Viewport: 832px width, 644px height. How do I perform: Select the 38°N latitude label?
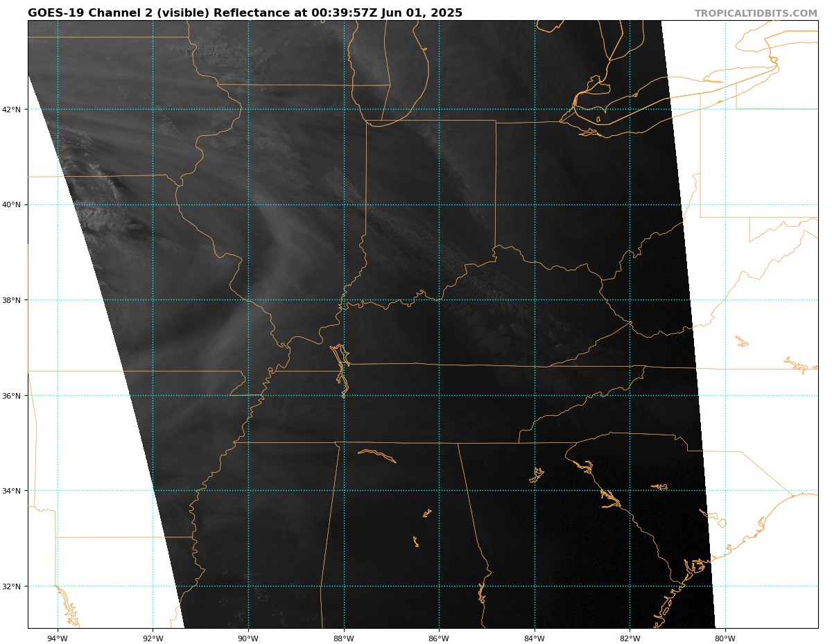click(x=12, y=300)
